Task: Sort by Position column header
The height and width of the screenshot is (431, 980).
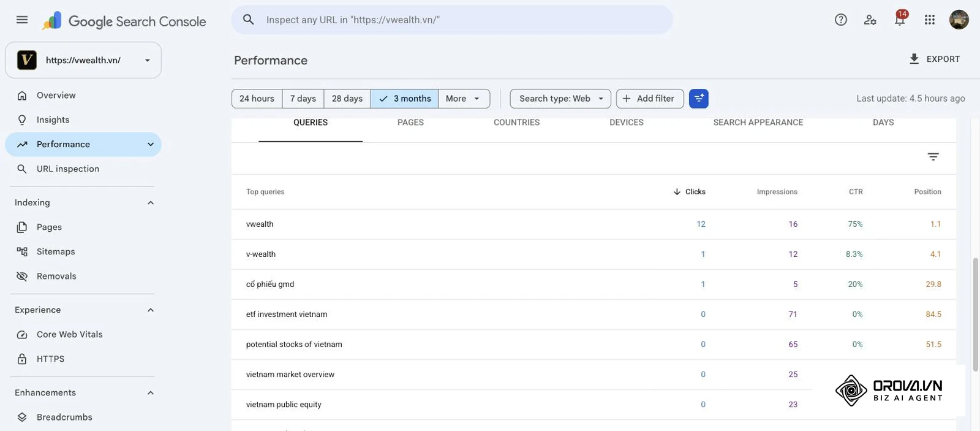Action: [927, 192]
